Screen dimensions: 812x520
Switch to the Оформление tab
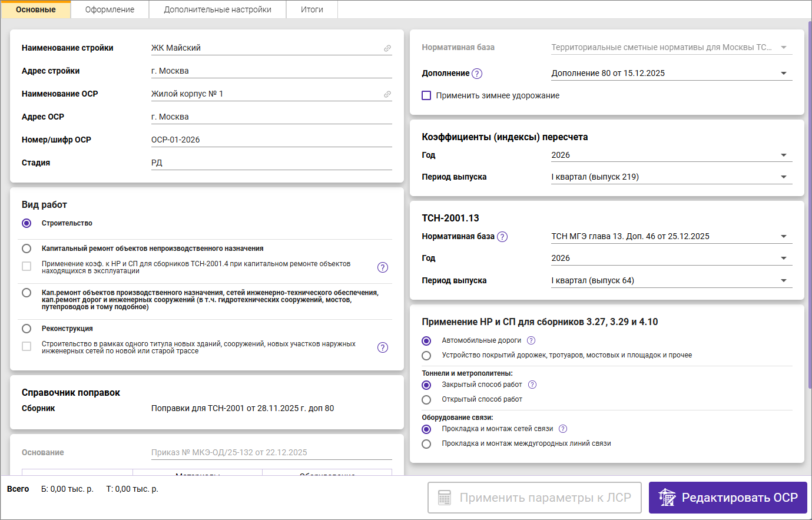coord(110,9)
